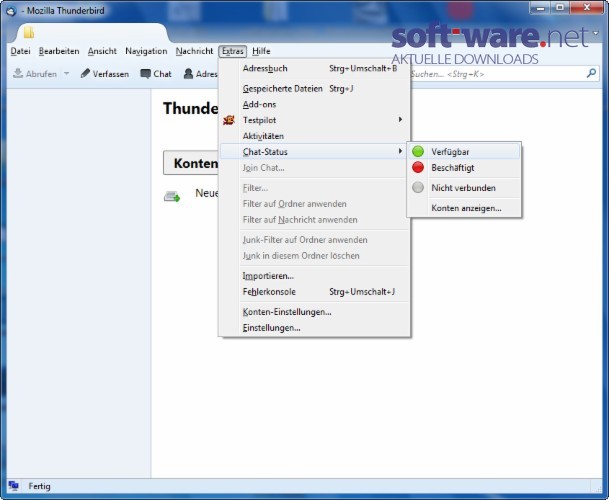
Task: Click the Testpilot mascot icon
Action: click(x=229, y=120)
